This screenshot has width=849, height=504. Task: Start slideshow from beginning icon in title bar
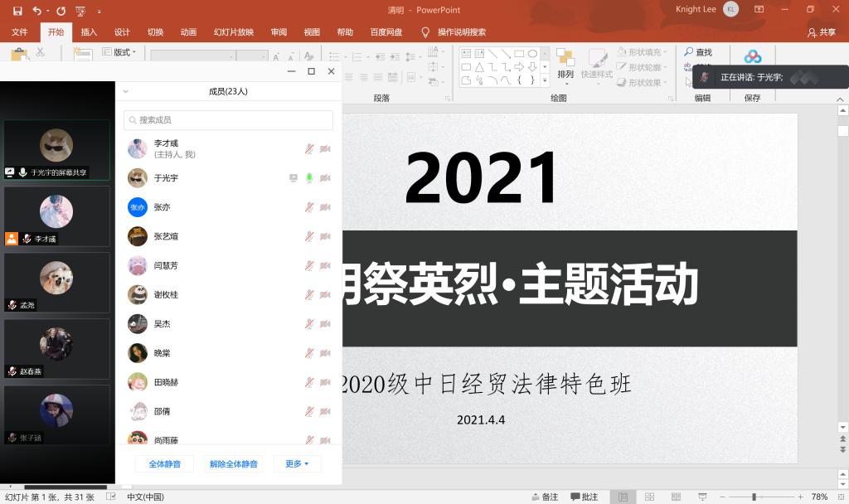81,11
